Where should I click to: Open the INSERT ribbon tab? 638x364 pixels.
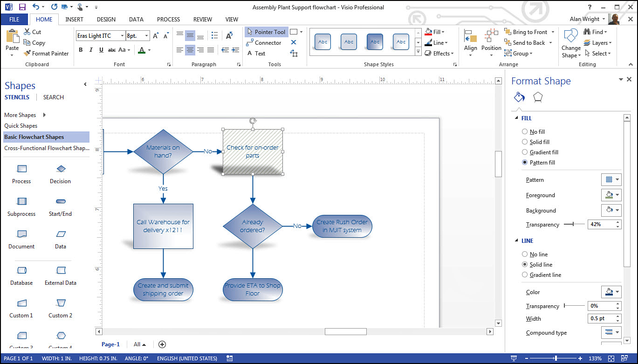pyautogui.click(x=75, y=20)
